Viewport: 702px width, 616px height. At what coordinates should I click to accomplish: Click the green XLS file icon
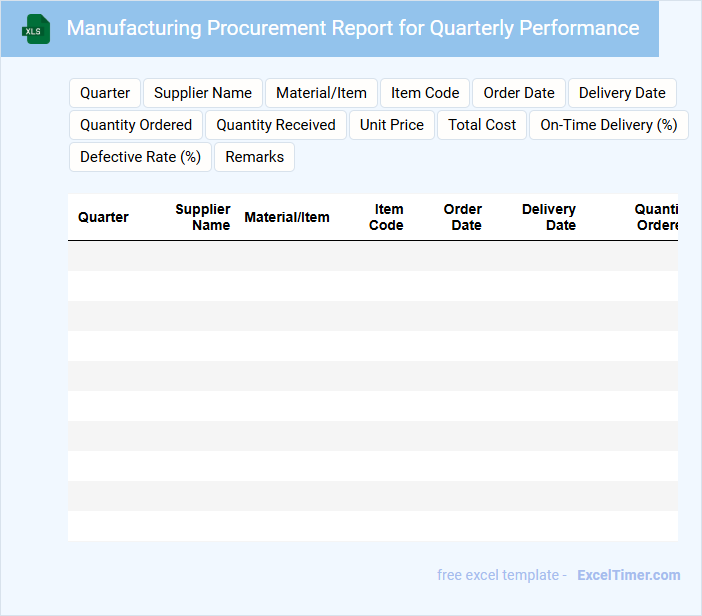coord(37,29)
